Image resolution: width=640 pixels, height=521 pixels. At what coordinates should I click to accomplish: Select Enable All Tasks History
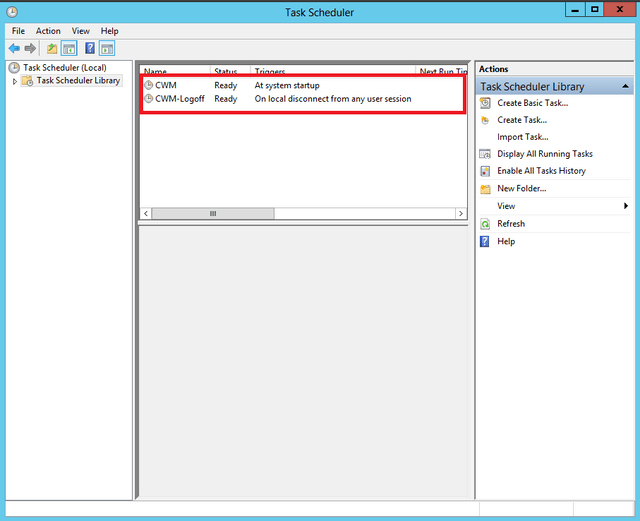tap(541, 171)
